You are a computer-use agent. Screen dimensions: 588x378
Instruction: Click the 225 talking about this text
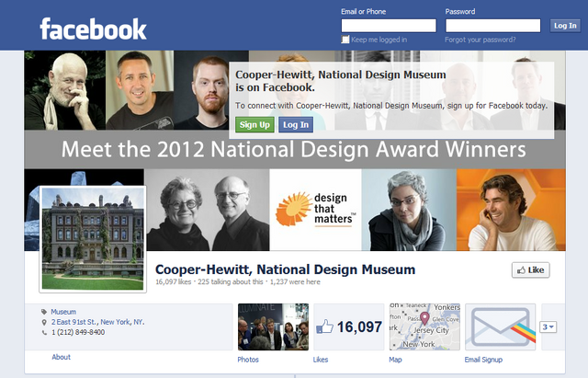[231, 282]
